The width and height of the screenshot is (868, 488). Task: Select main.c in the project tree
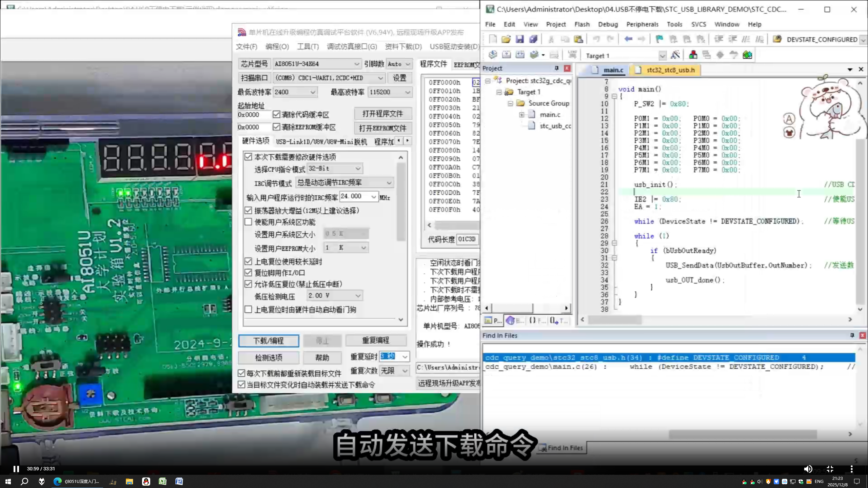[550, 114]
